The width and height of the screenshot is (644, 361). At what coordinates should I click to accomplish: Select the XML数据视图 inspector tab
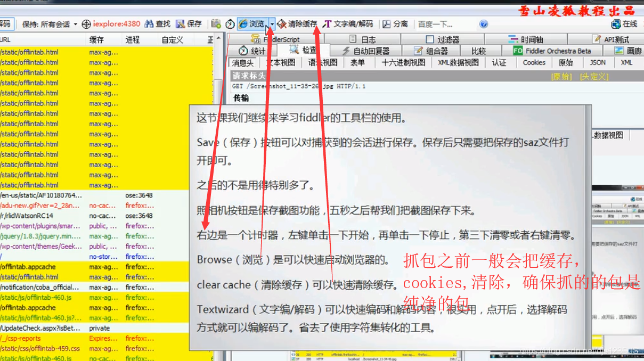point(458,62)
